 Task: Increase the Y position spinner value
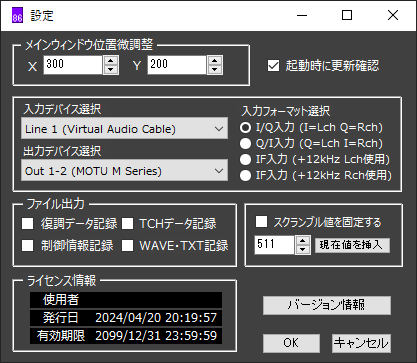[215, 60]
